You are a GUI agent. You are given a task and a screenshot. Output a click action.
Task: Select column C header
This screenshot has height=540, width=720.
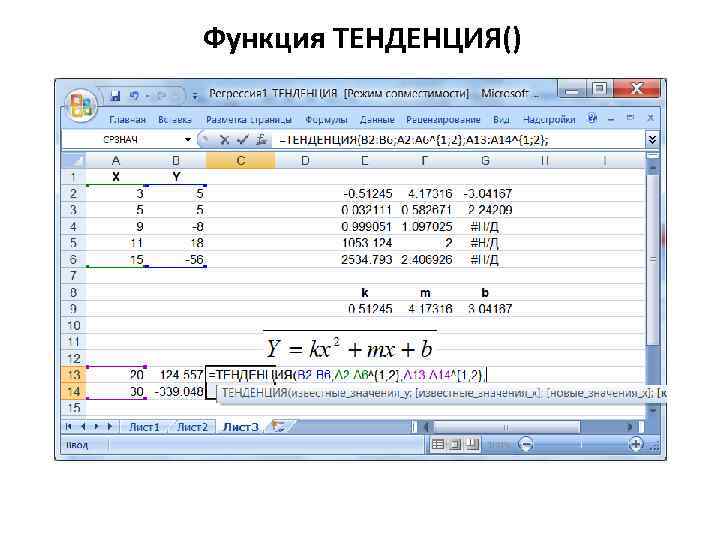[x=241, y=161]
